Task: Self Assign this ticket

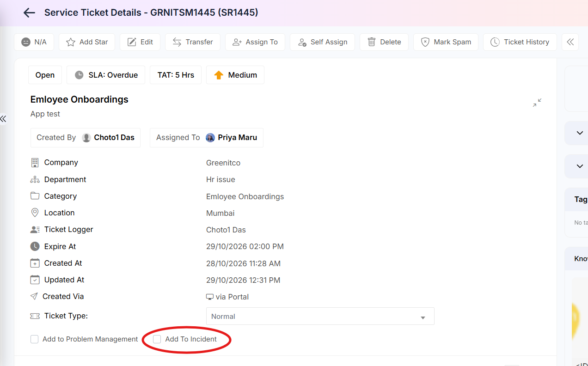Action: (x=322, y=42)
